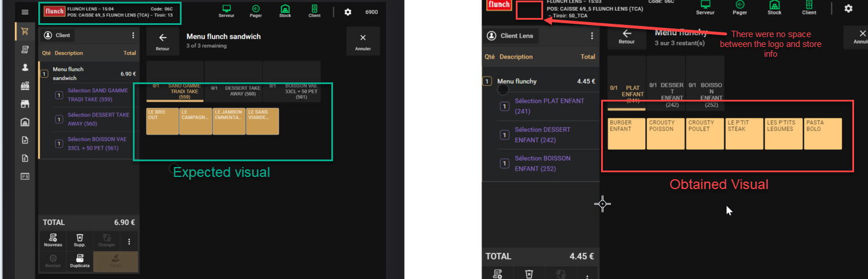Choose LE CAMPAGN... tile
868x279 pixels.
tap(196, 121)
